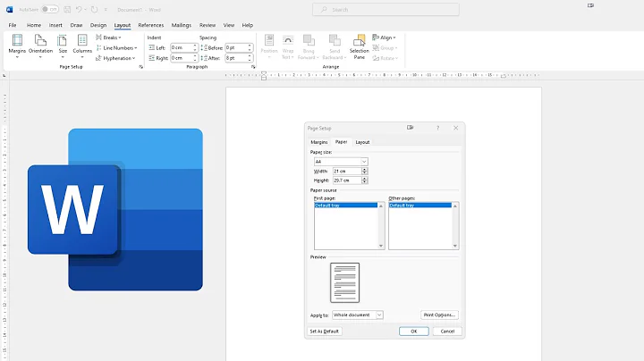Screen dimensions: 644x361
Task: Open the File menu
Action: coord(13,25)
